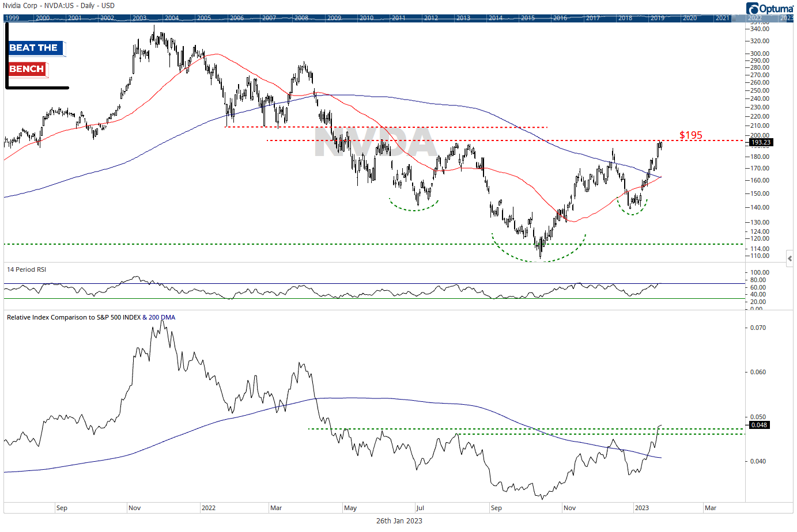Image resolution: width=797 pixels, height=532 pixels.
Task: Click the May label on the date axis
Action: (350, 508)
